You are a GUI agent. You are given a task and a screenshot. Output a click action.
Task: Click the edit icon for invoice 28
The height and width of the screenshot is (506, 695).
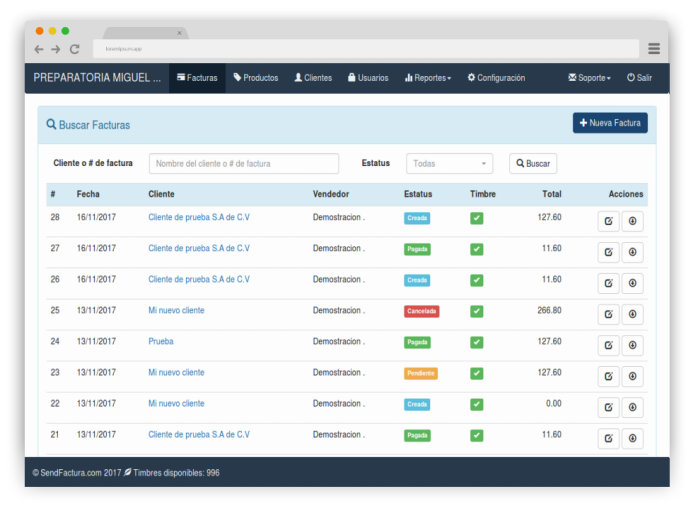(x=608, y=222)
